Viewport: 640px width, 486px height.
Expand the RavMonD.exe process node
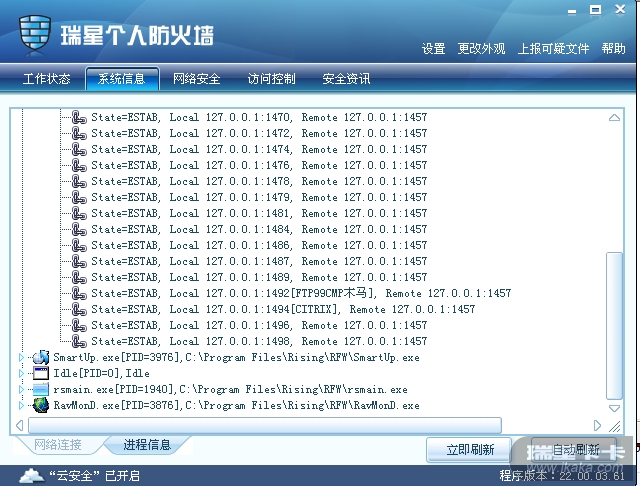point(21,405)
